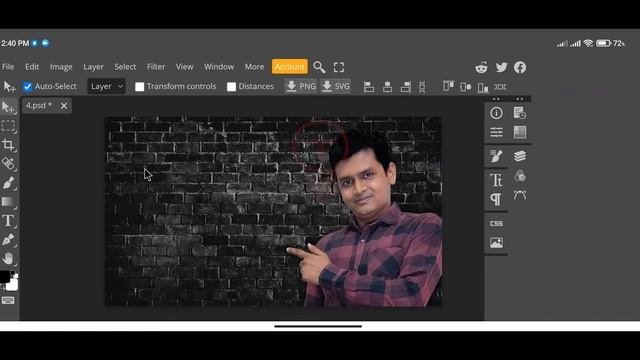Select the Type tool

pyautogui.click(x=8, y=220)
